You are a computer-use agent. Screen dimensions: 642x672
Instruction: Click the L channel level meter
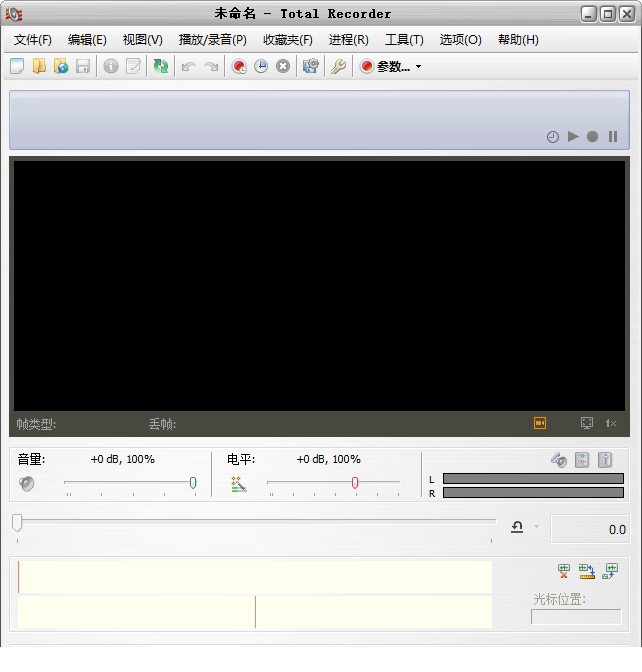pos(533,479)
